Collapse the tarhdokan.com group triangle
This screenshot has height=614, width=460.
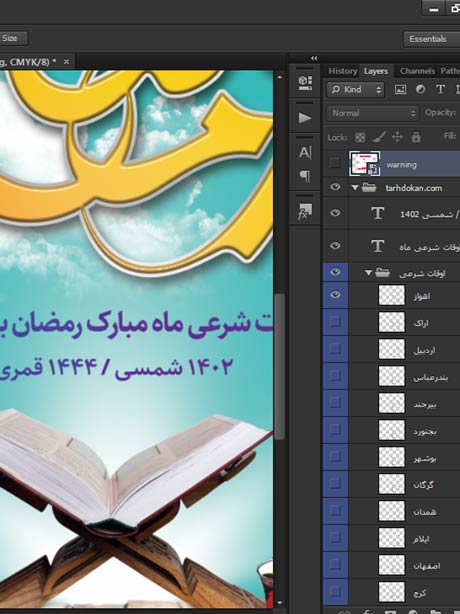[x=355, y=188]
